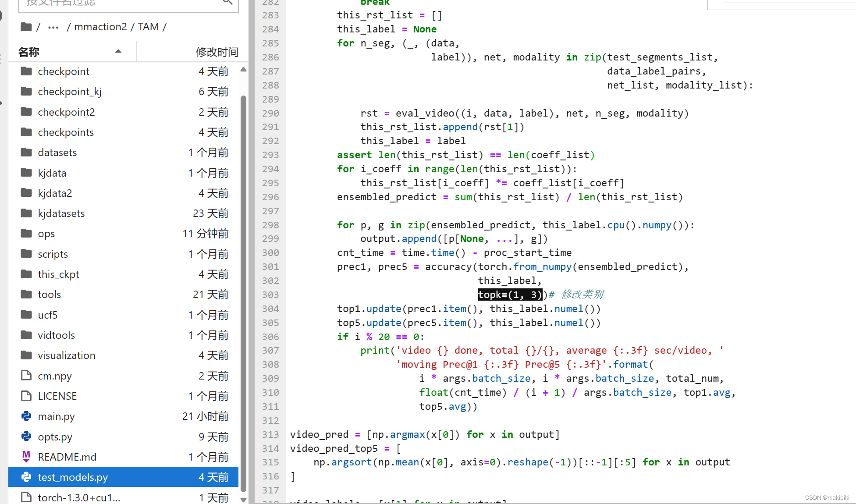The width and height of the screenshot is (856, 504).
Task: Open the main.py Python file
Action: point(56,416)
